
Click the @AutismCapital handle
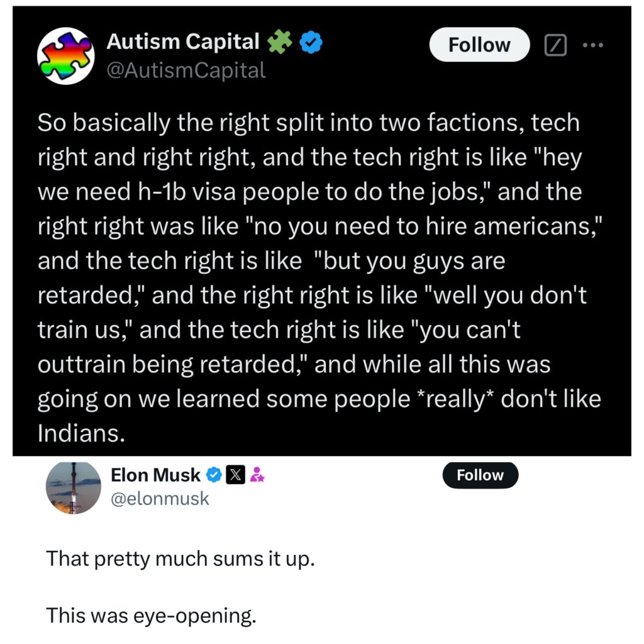[186, 70]
